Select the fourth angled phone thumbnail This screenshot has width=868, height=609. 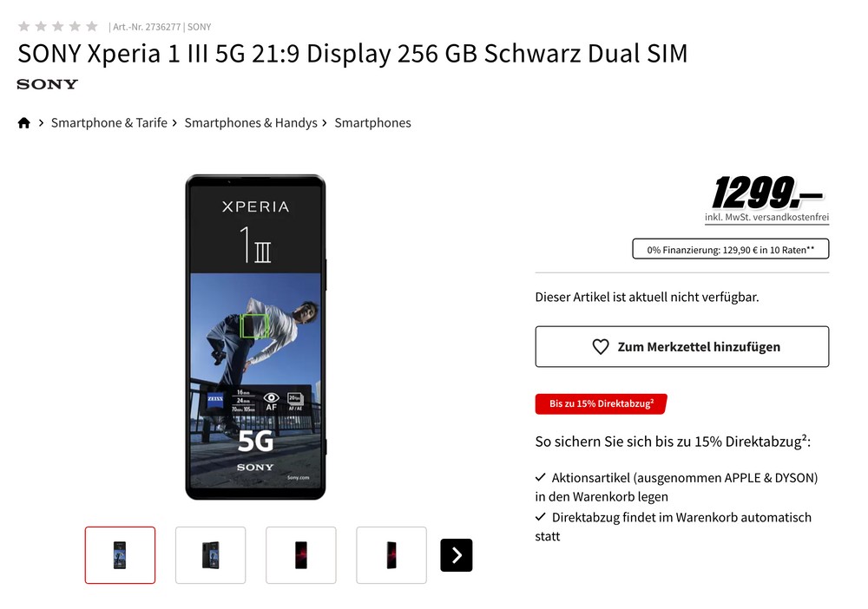pos(391,555)
